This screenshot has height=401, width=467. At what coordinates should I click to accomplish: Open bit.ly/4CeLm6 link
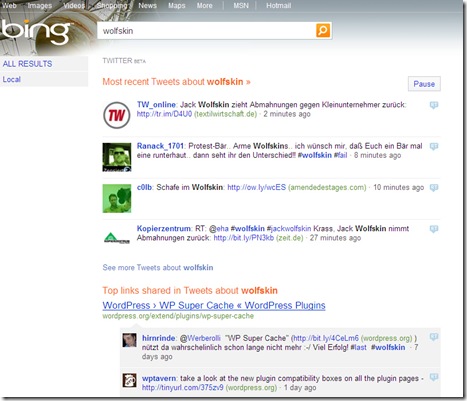[326, 338]
